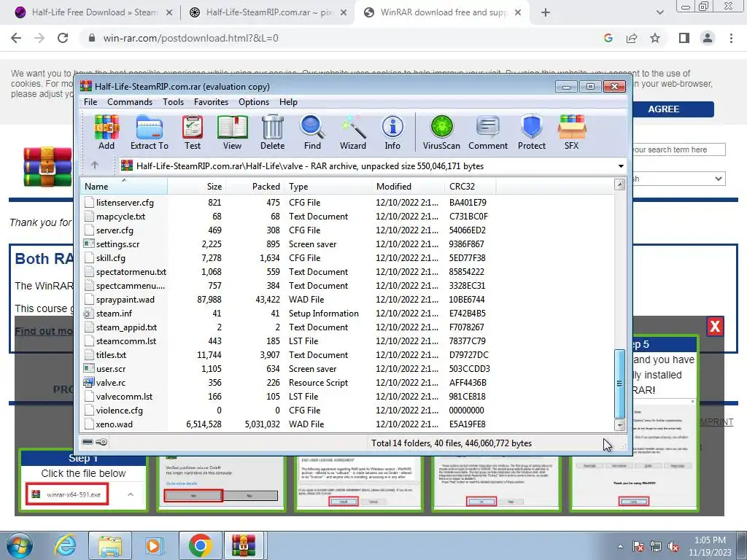Screen dimensions: 747x560
Task: Open the View book icon
Action: 232,133
